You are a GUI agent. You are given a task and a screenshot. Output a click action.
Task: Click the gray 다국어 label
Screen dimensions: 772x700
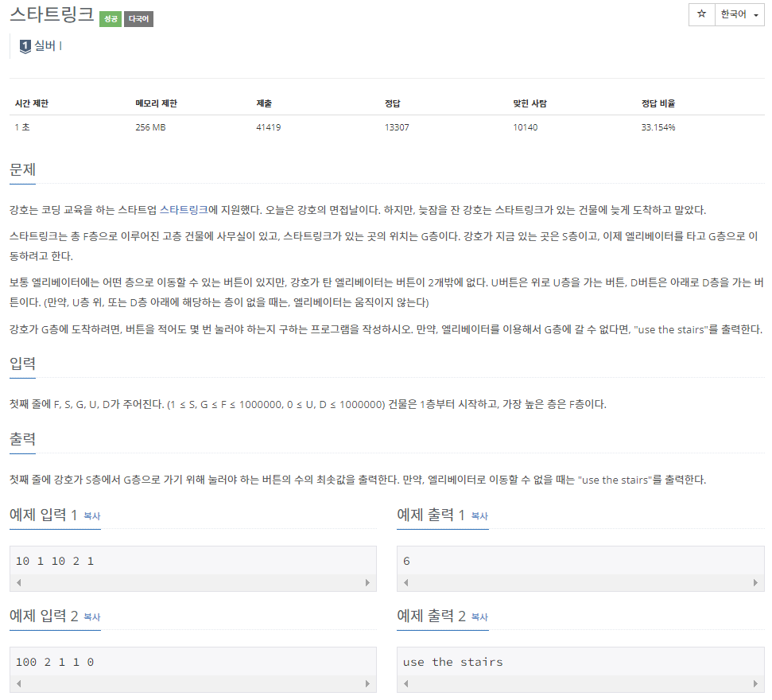coord(138,19)
